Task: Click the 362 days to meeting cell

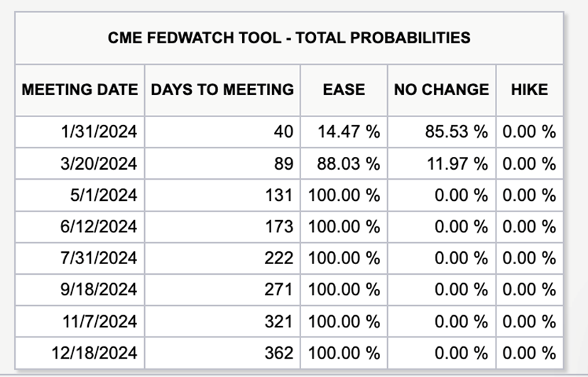Action: tap(279, 353)
